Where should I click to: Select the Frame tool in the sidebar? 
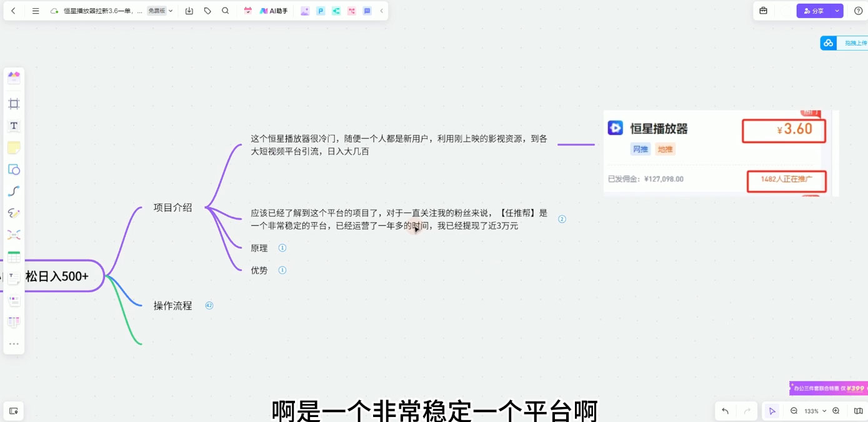point(14,104)
